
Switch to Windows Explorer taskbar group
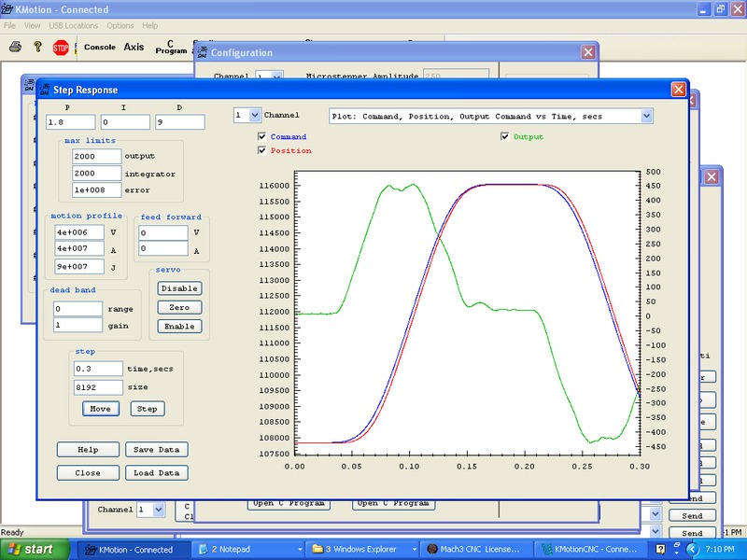(x=360, y=550)
